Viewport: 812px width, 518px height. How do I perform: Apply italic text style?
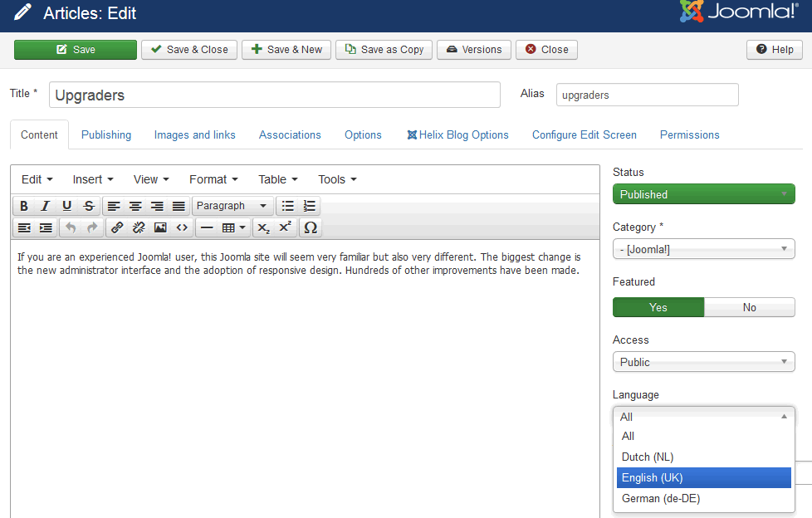point(46,206)
